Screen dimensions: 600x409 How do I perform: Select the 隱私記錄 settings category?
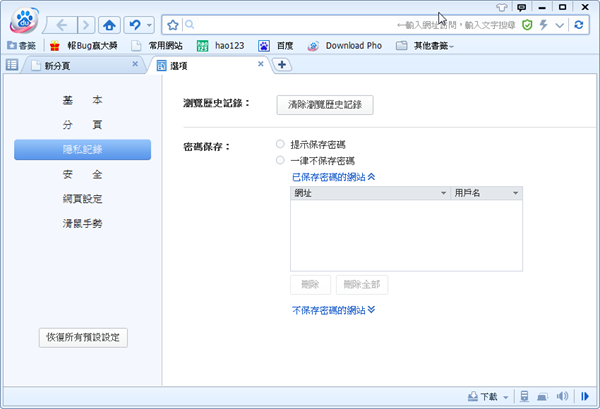click(83, 150)
